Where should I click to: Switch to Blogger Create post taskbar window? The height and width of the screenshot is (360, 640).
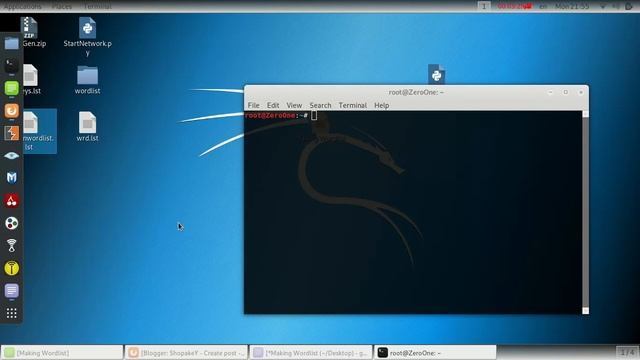pos(186,353)
